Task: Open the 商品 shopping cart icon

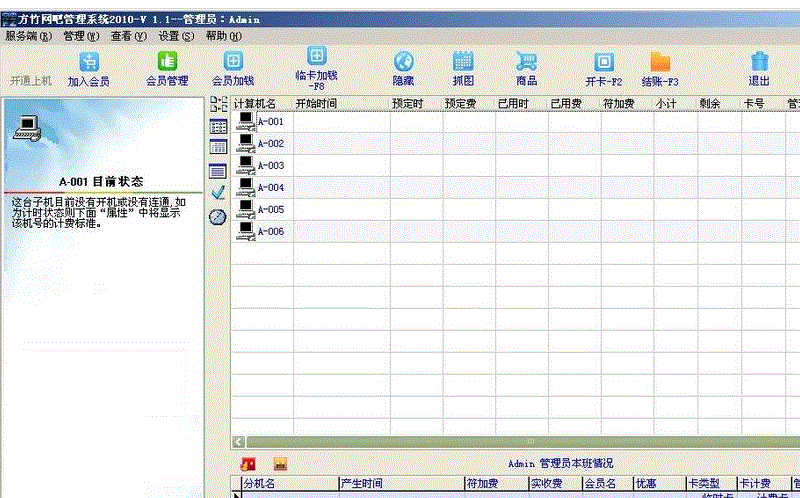Action: point(526,62)
